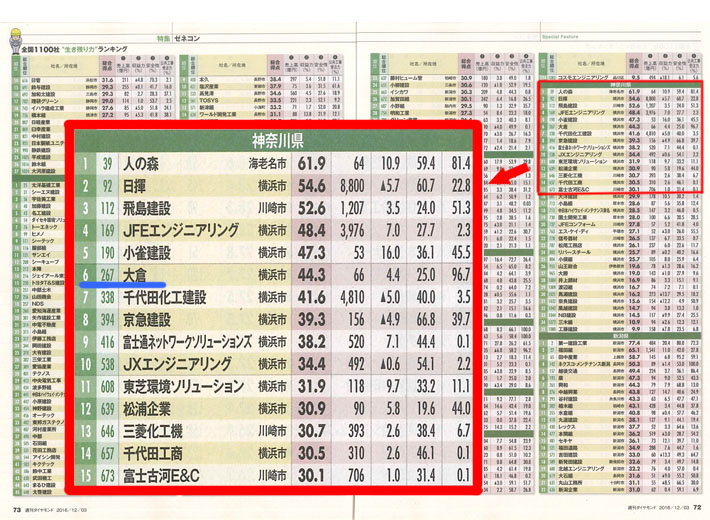
Task: Click 横浜市 in the enlarged 日揮 row
Action: pyautogui.click(x=273, y=186)
